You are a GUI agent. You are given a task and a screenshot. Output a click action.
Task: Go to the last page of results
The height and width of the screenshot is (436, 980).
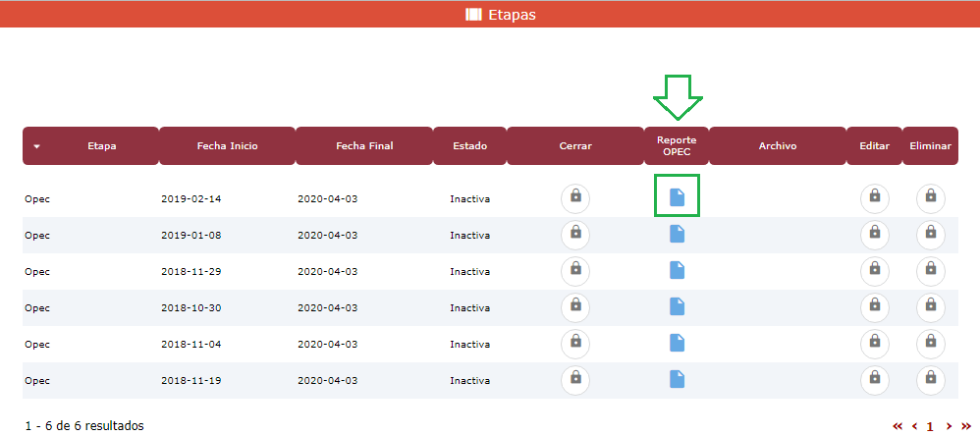pyautogui.click(x=965, y=426)
